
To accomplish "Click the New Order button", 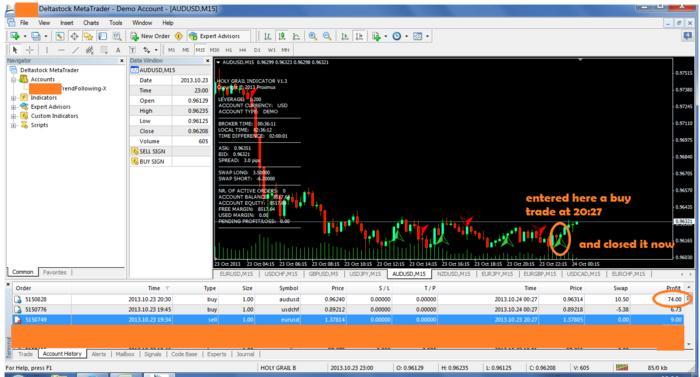I will pos(150,36).
